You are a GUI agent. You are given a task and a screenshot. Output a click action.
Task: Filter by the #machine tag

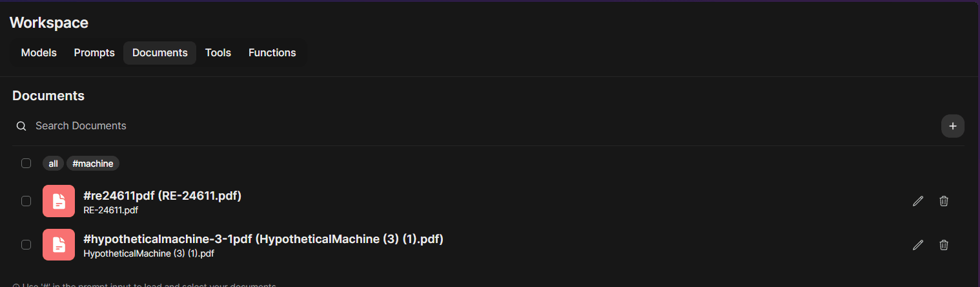tap(93, 164)
